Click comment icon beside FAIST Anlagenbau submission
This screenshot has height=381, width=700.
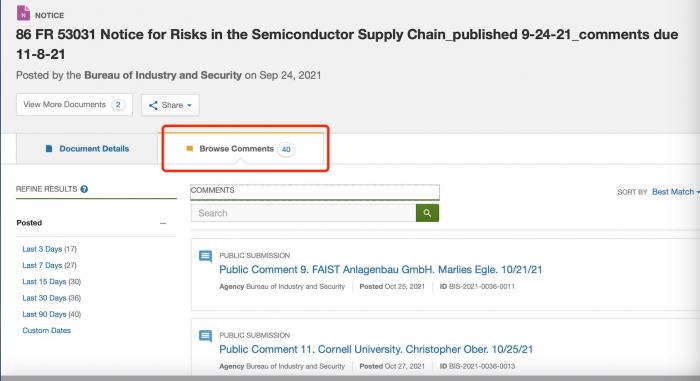205,256
